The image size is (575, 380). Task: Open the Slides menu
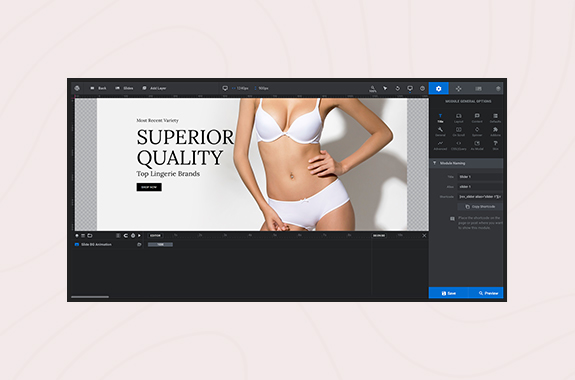pos(124,88)
